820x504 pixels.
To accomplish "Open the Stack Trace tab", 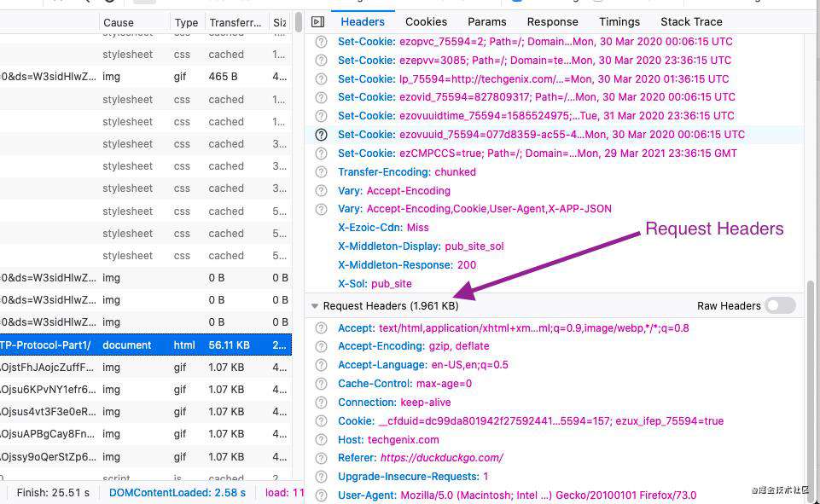I will (x=691, y=22).
